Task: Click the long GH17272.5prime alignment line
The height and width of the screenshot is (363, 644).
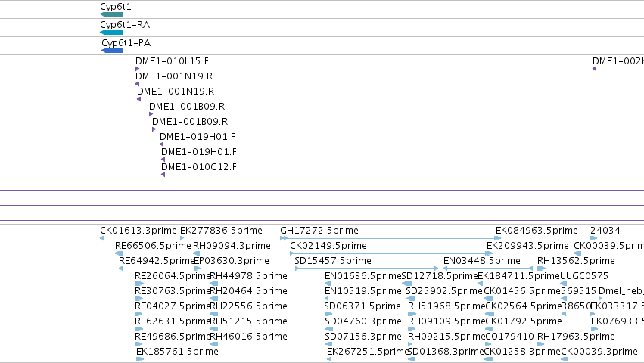Action: 390,238
